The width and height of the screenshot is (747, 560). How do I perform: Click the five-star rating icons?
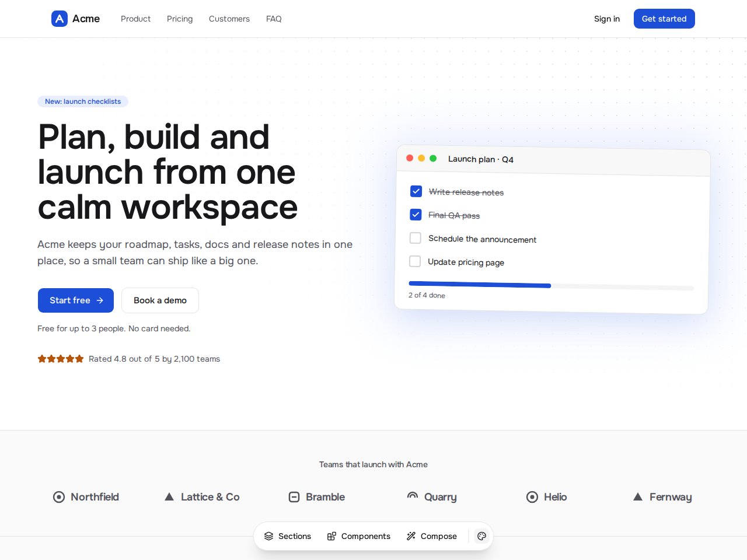click(x=61, y=359)
